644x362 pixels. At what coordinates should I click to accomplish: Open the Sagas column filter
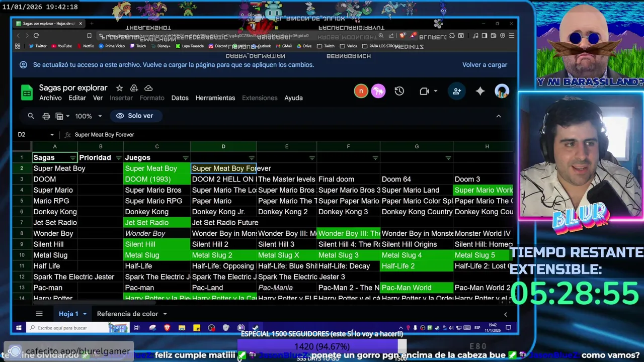[x=72, y=158]
